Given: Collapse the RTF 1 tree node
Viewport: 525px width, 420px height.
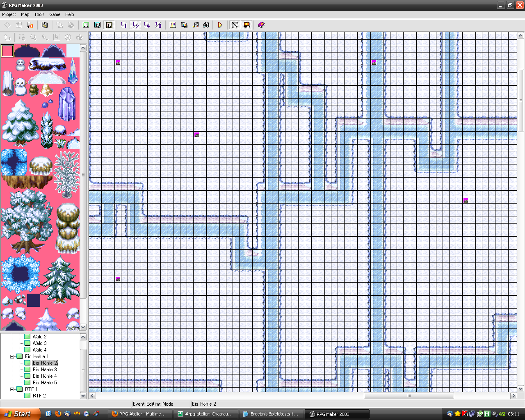Looking at the screenshot, I should coord(12,389).
